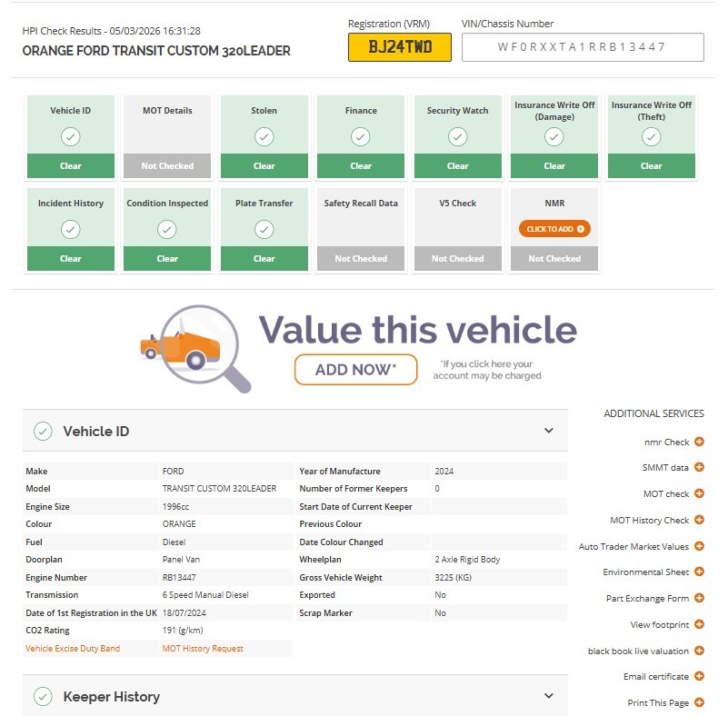Viewport: 728px width, 716px height.
Task: Expand the Keeper History section
Action: coord(549,695)
